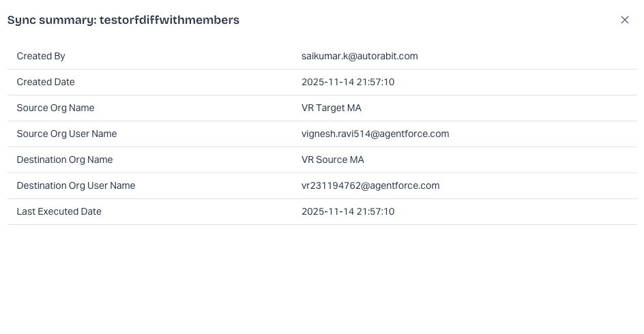This screenshot has height=334, width=644.
Task: Select the vr231194762@agentforce.com username
Action: pyautogui.click(x=370, y=185)
